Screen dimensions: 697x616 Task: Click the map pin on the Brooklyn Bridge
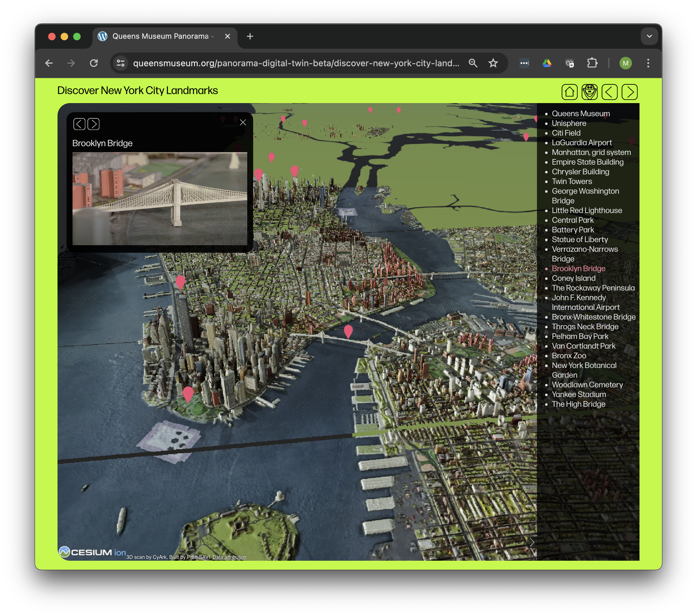coord(348,331)
